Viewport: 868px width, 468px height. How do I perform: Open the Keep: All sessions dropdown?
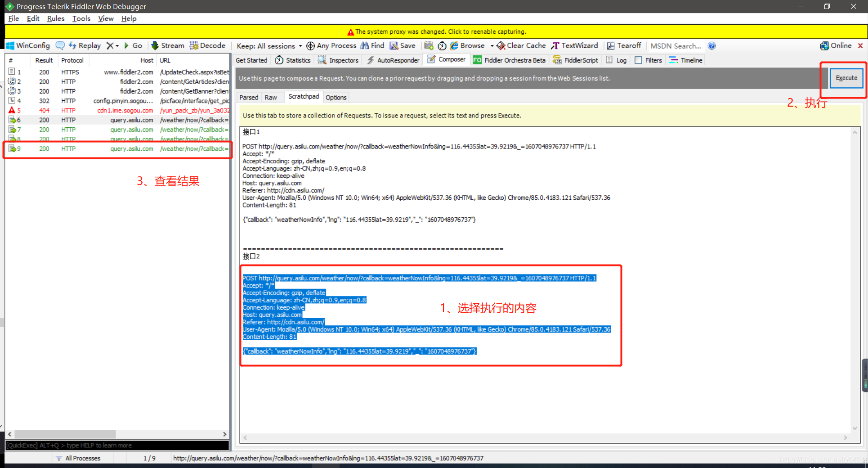coord(269,46)
